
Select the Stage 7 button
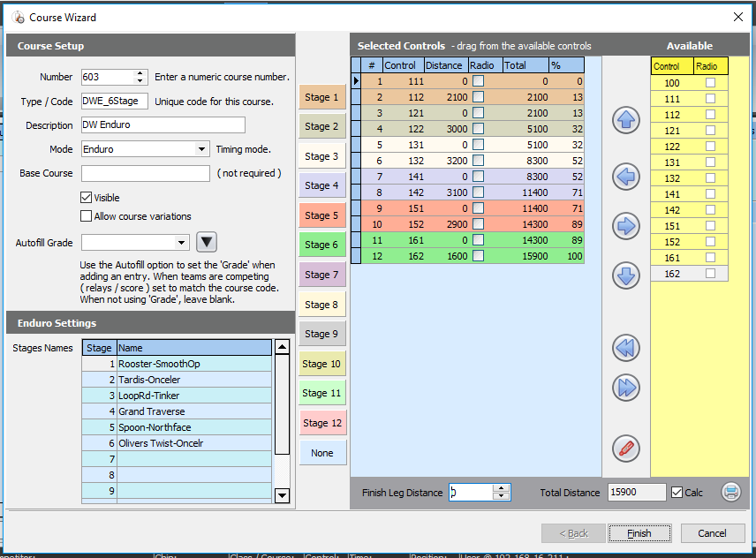coord(321,275)
